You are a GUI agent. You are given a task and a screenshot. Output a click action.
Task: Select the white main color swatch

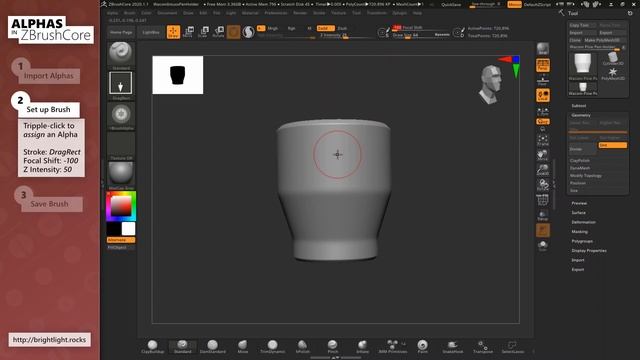[128, 229]
